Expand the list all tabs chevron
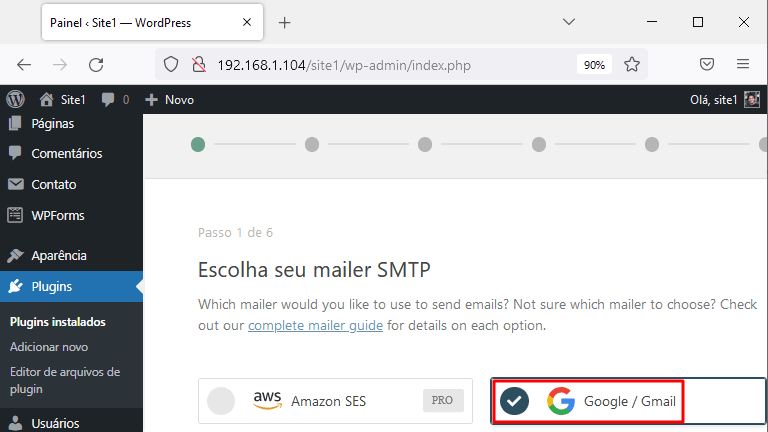The image size is (768, 432). point(569,22)
